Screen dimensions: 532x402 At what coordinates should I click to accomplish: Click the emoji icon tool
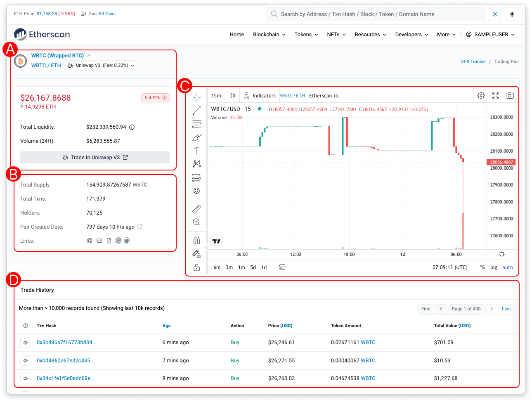(196, 191)
